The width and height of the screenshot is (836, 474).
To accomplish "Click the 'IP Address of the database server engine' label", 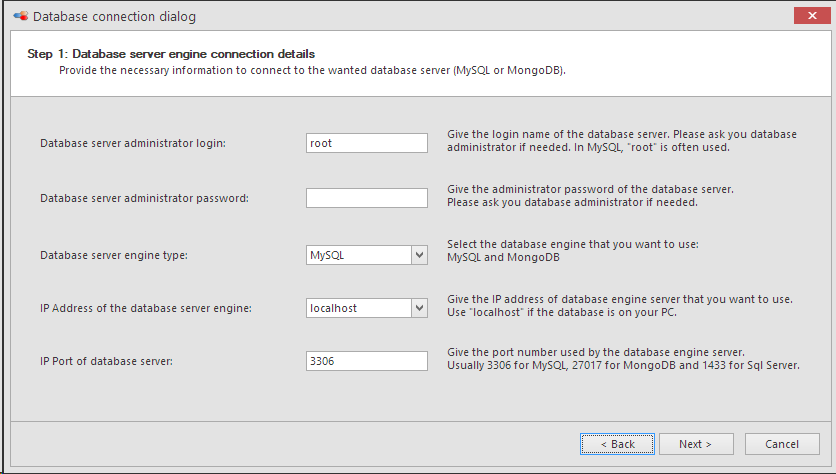I will tap(146, 308).
